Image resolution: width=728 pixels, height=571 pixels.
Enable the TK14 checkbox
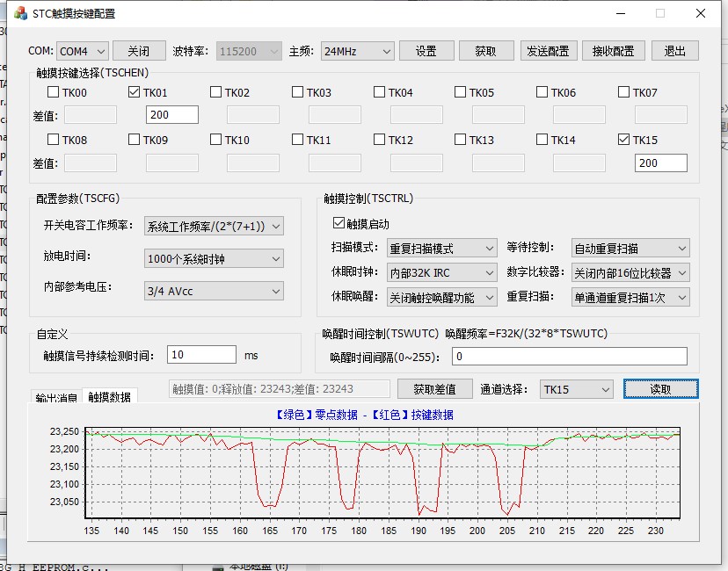[x=542, y=139]
